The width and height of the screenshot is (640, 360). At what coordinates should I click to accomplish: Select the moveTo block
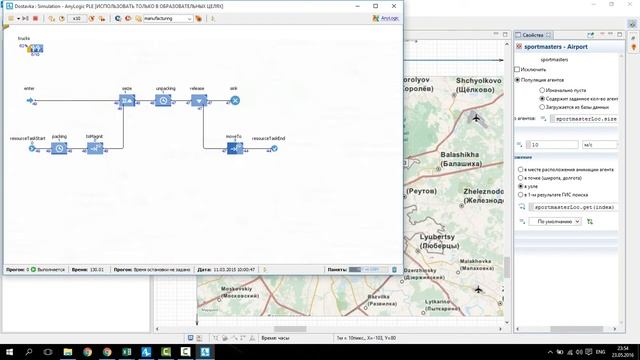pos(235,148)
